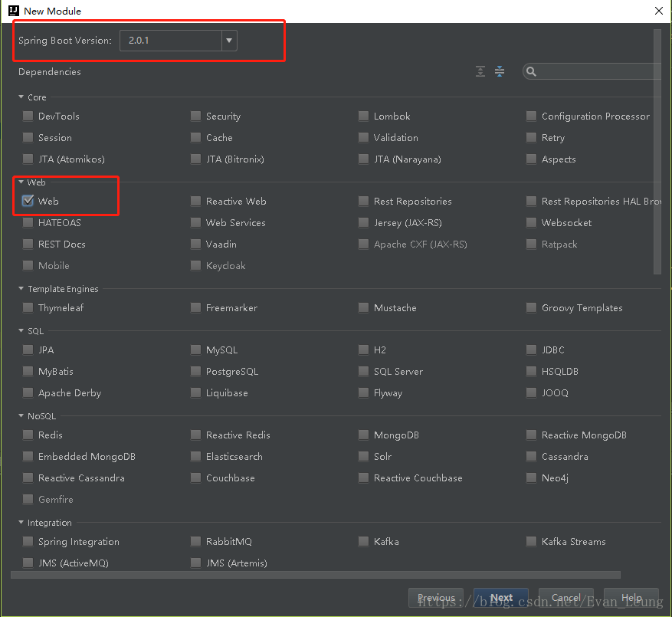Check the Vaadin dependency
The image size is (672, 617).
point(196,244)
